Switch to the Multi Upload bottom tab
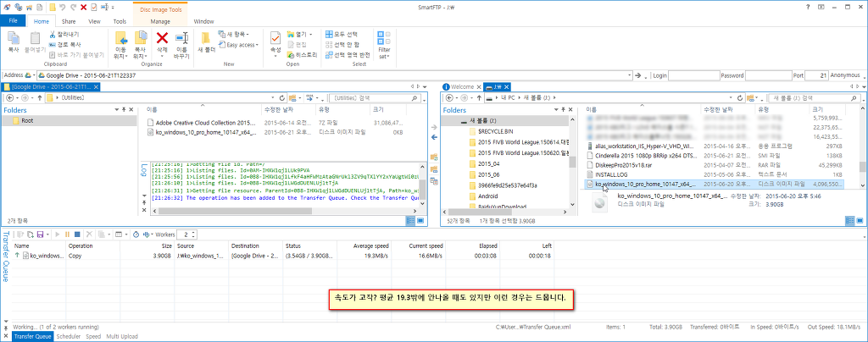The image size is (868, 342). [122, 336]
